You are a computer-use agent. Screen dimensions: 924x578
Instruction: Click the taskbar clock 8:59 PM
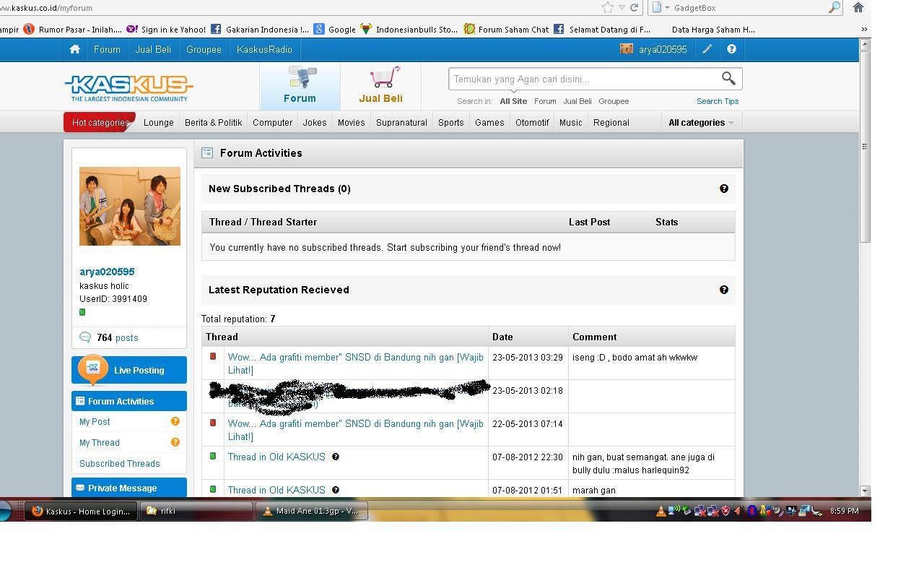(x=844, y=511)
